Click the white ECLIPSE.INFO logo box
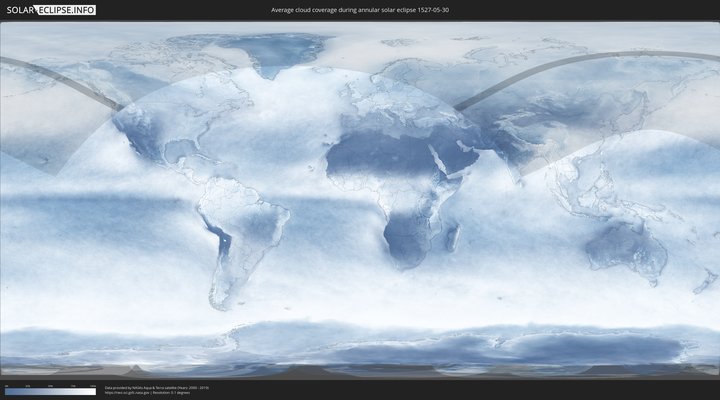Image resolution: width=720 pixels, height=400 pixels. tap(68, 10)
